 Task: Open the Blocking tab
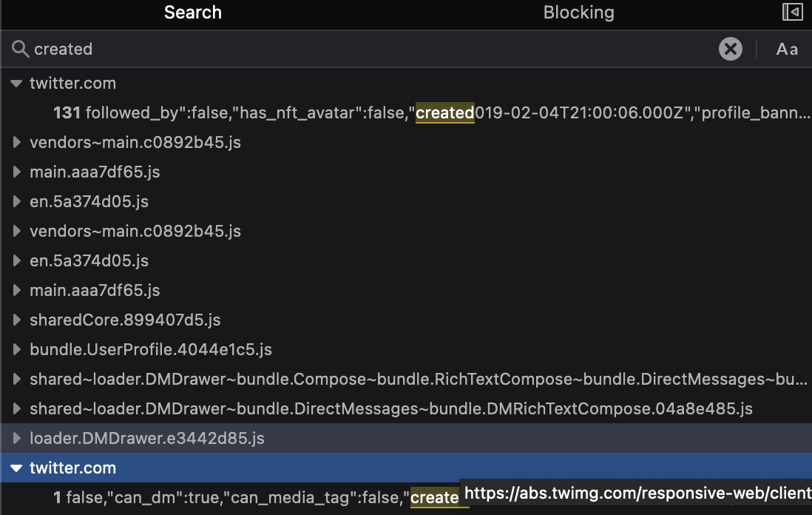click(578, 13)
